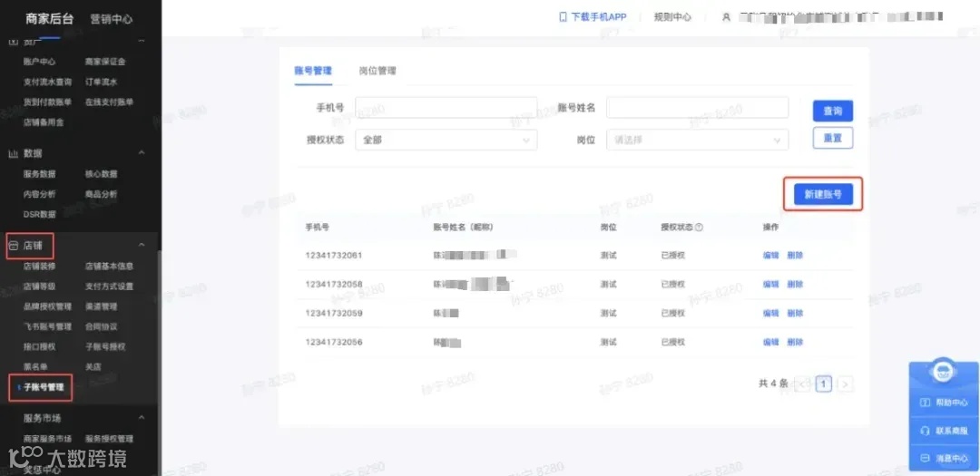This screenshot has height=476, width=980.
Task: Click the 查询 search button
Action: (x=832, y=111)
